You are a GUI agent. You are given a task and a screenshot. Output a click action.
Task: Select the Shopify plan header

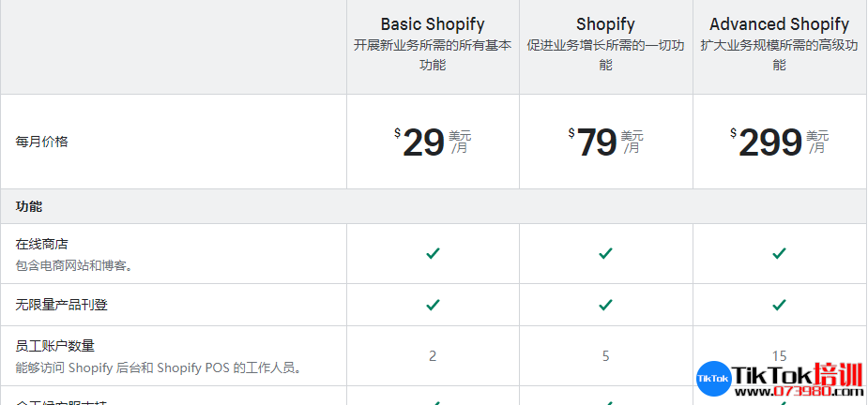click(605, 24)
